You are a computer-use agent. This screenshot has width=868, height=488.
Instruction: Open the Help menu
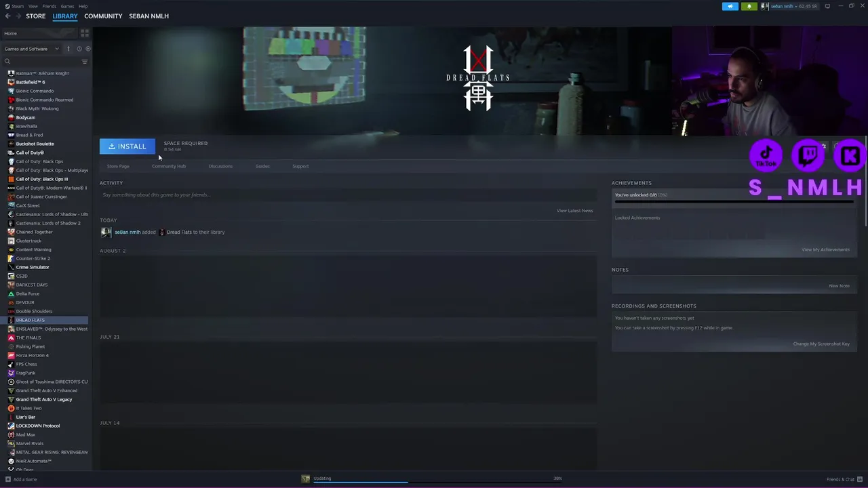coord(83,6)
